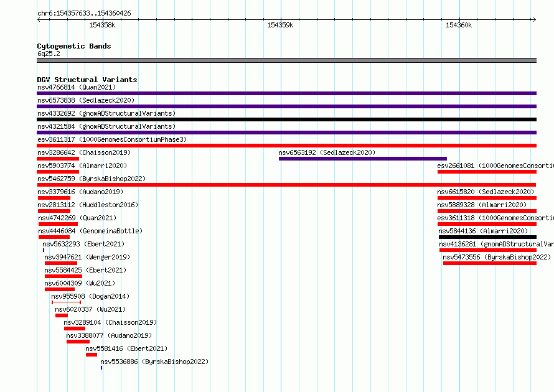The height and width of the screenshot is (392, 554).
Task: Click the nsv3379616 (Audano2019) label
Action: pyautogui.click(x=80, y=192)
